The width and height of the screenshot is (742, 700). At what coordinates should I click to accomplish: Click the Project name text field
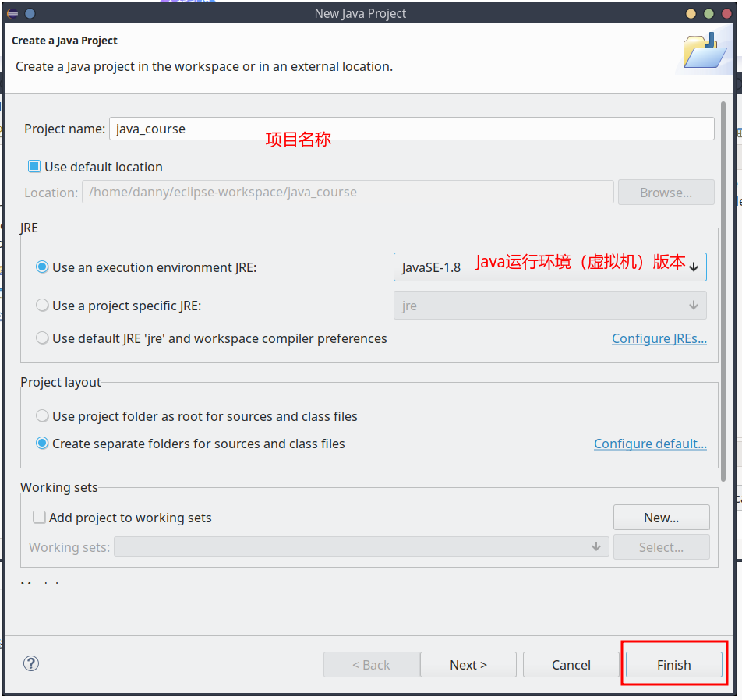click(x=411, y=129)
